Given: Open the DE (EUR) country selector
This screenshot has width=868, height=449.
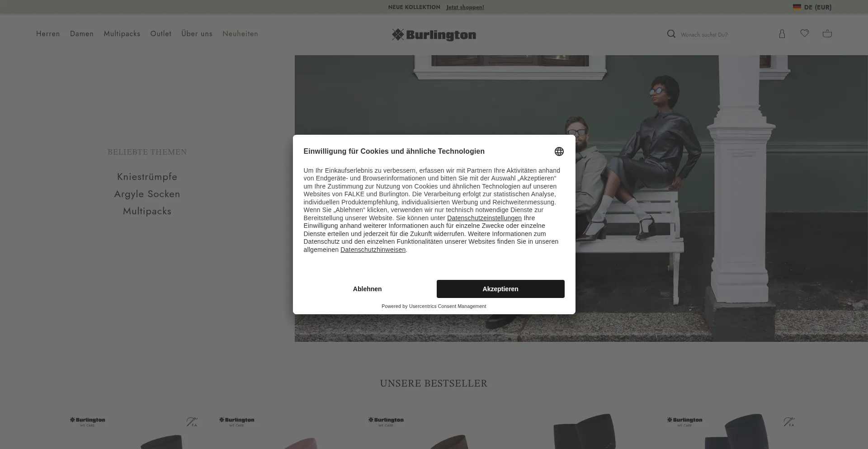Looking at the screenshot, I should tap(812, 7).
